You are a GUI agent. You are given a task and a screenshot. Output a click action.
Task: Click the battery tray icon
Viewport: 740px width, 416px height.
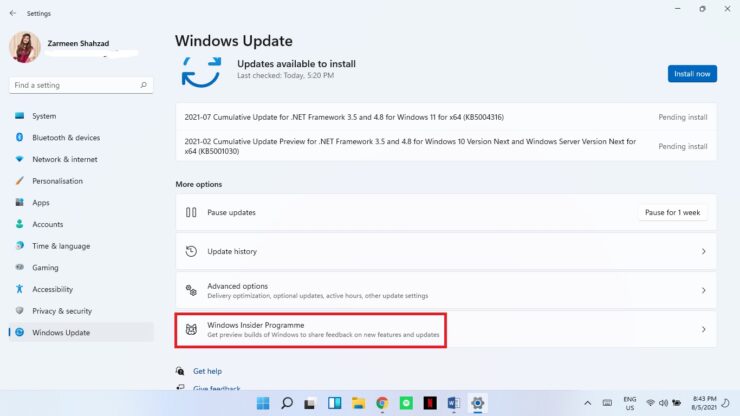[676, 403]
